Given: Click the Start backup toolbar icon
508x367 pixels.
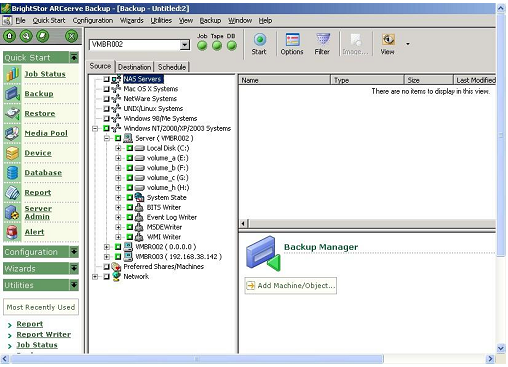Looking at the screenshot, I should (260, 40).
